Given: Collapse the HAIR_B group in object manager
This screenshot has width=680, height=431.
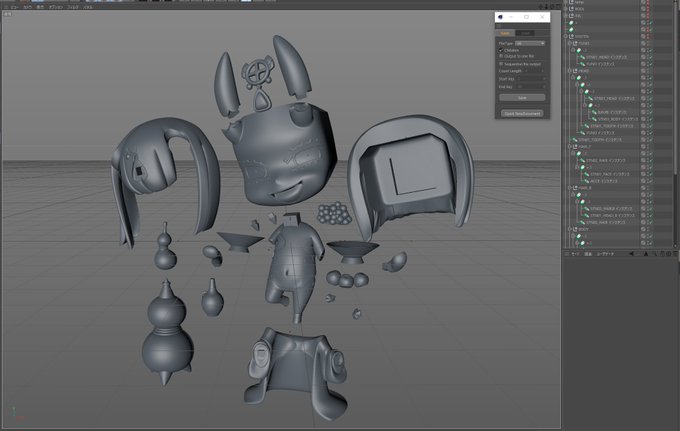Looking at the screenshot, I should [x=570, y=188].
